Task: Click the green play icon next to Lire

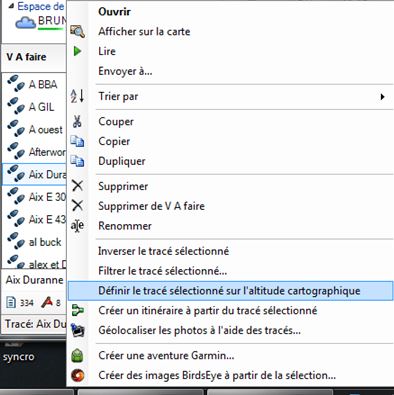Action: 77,51
